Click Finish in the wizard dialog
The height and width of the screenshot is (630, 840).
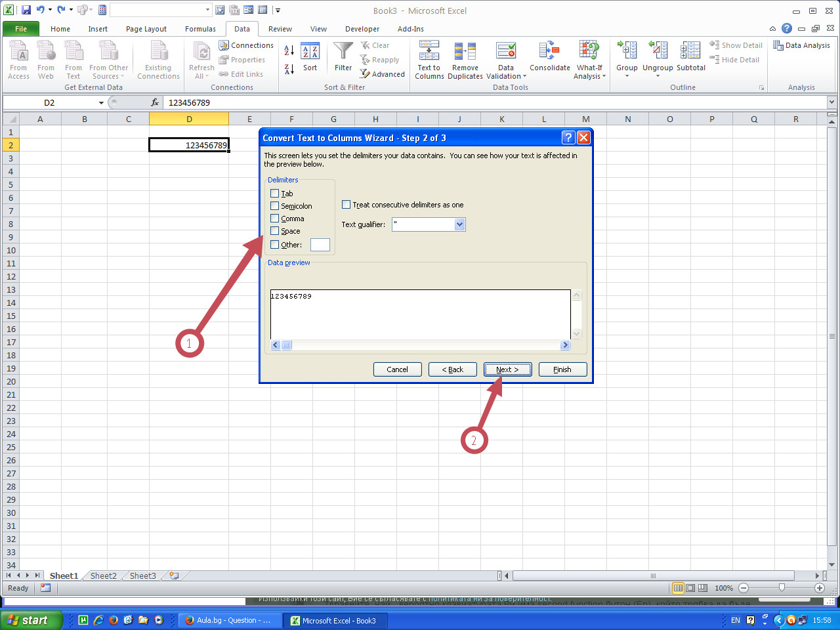click(x=562, y=369)
